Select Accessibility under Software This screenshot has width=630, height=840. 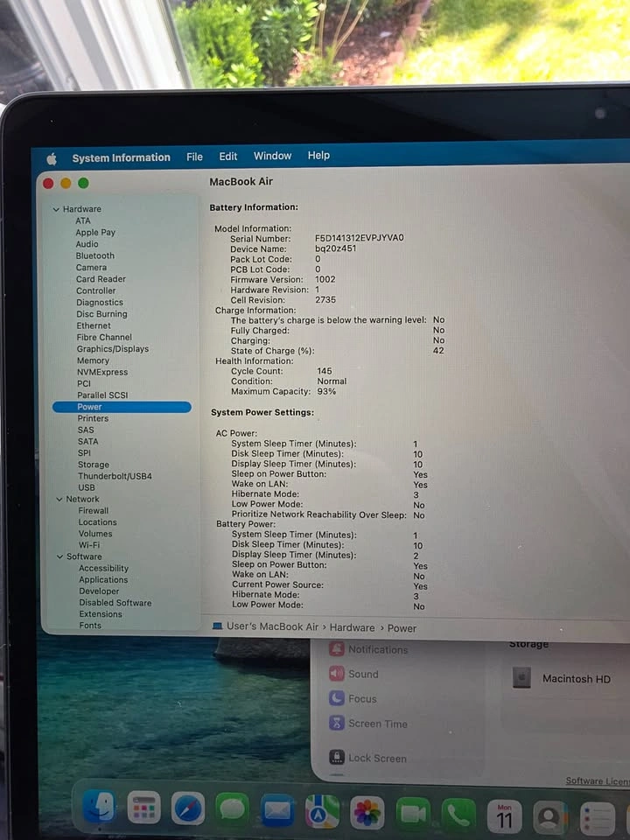(103, 569)
